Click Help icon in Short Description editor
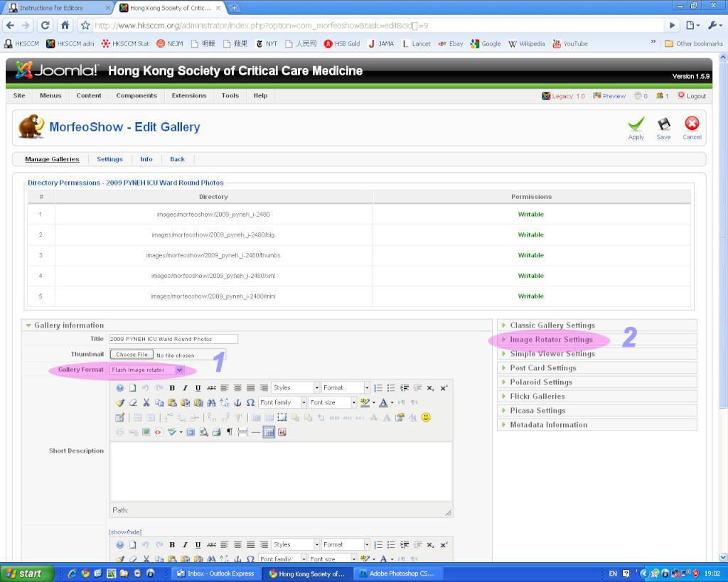Screen dimensions: 728x582 pos(120,388)
